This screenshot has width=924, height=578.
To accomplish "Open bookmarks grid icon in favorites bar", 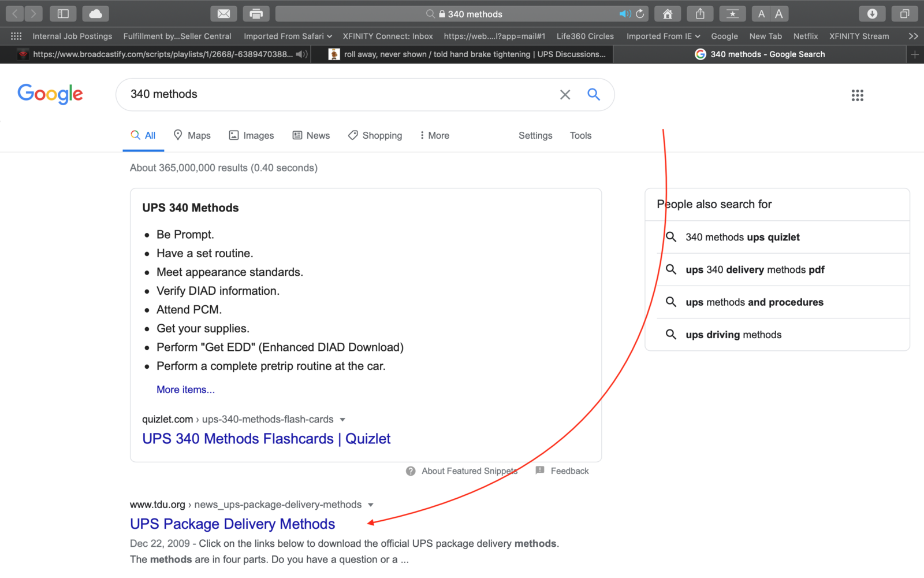I will pyautogui.click(x=16, y=36).
